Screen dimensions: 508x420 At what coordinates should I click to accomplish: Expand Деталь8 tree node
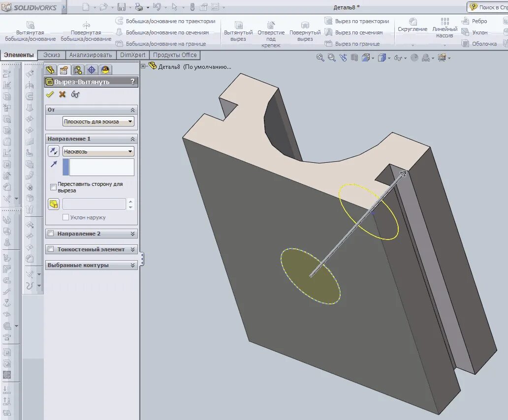[x=143, y=66]
